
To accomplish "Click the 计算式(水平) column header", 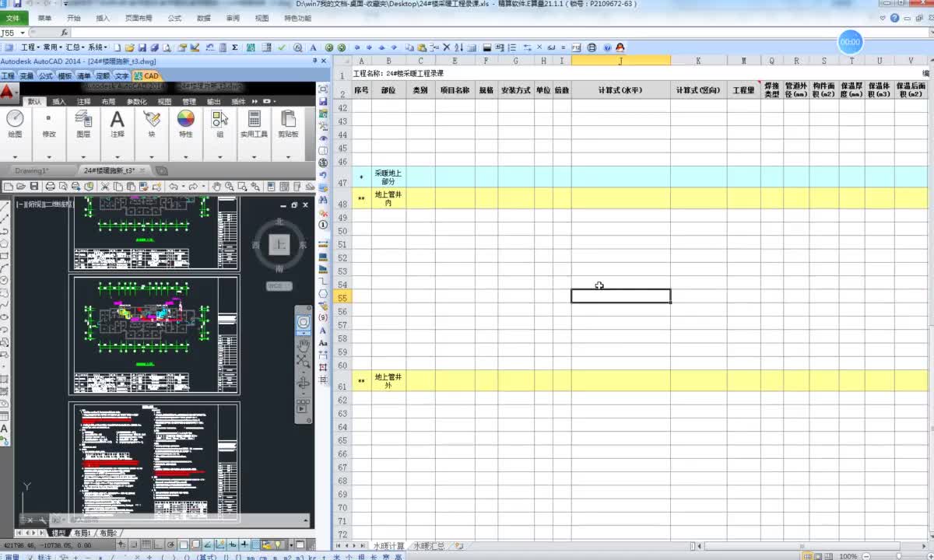I will 620,90.
